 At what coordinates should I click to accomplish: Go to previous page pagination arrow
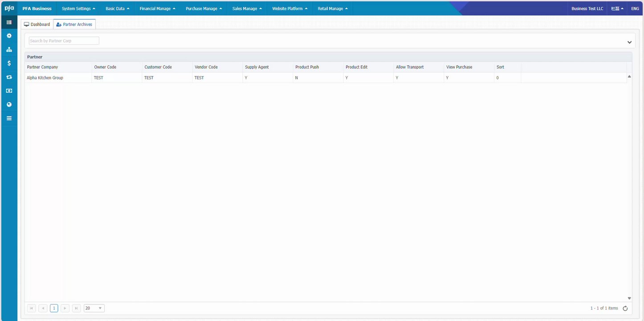[43, 308]
